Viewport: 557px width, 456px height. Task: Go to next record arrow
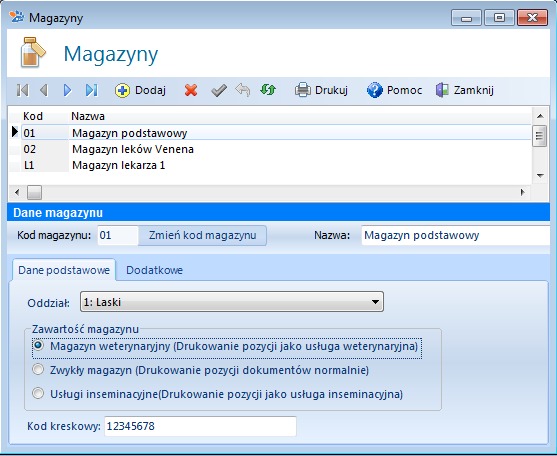tap(67, 90)
